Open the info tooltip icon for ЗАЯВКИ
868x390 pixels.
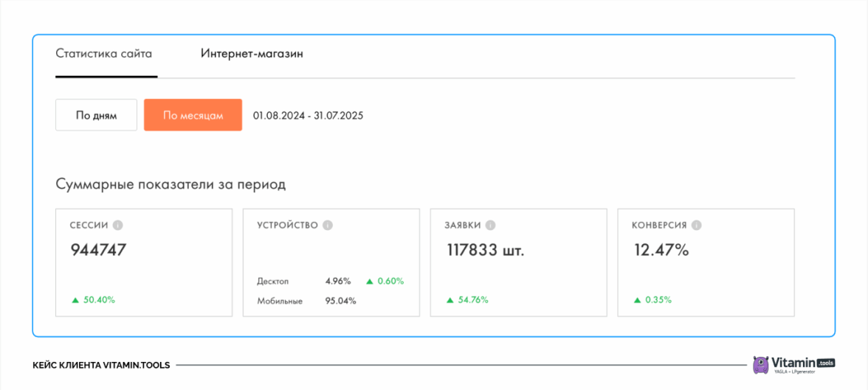(x=491, y=226)
